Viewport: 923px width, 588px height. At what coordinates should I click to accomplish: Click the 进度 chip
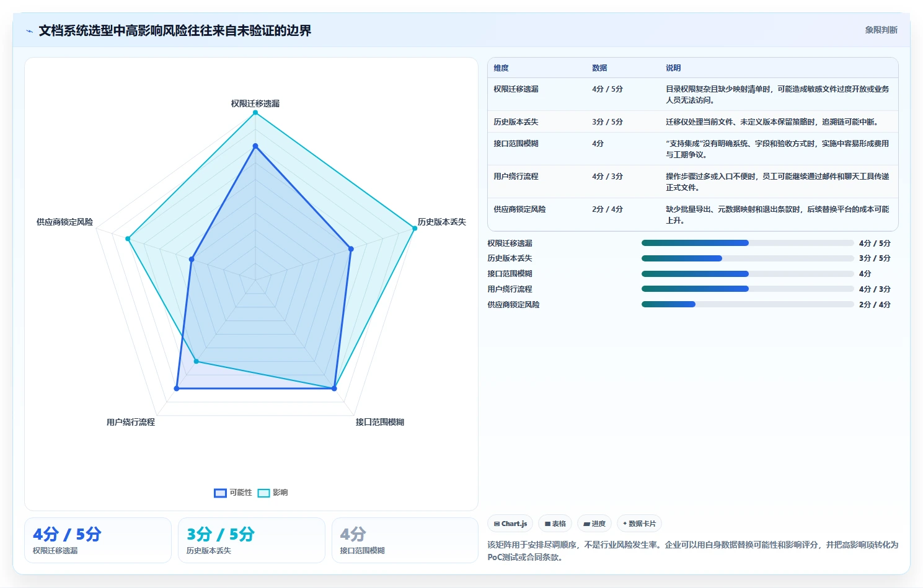[594, 524]
